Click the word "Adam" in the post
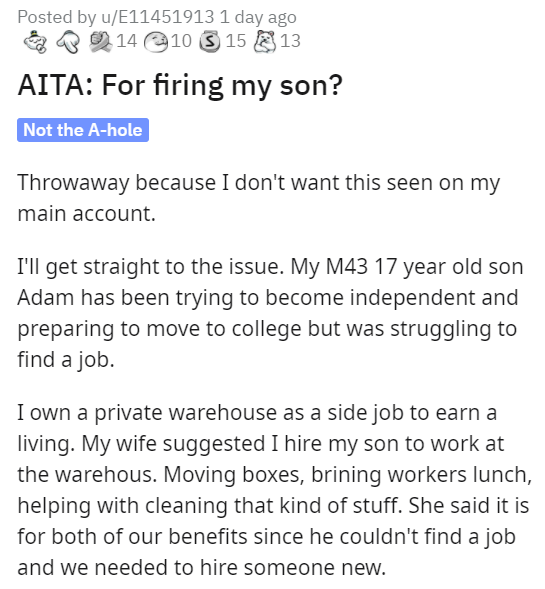 coord(45,298)
